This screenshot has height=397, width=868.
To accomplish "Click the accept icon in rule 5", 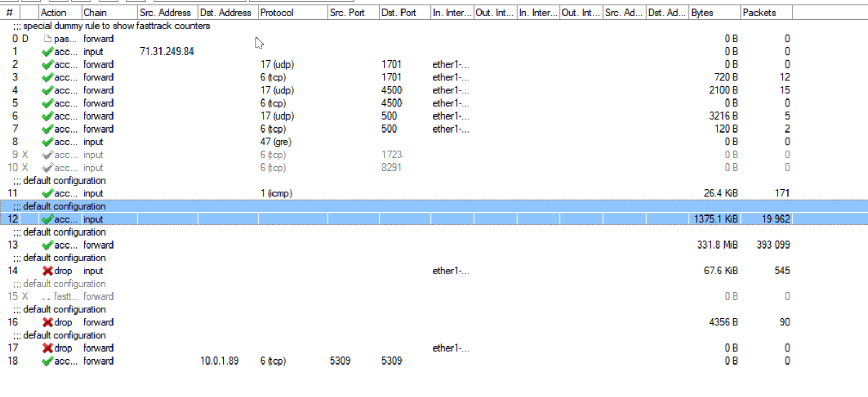I will point(47,103).
